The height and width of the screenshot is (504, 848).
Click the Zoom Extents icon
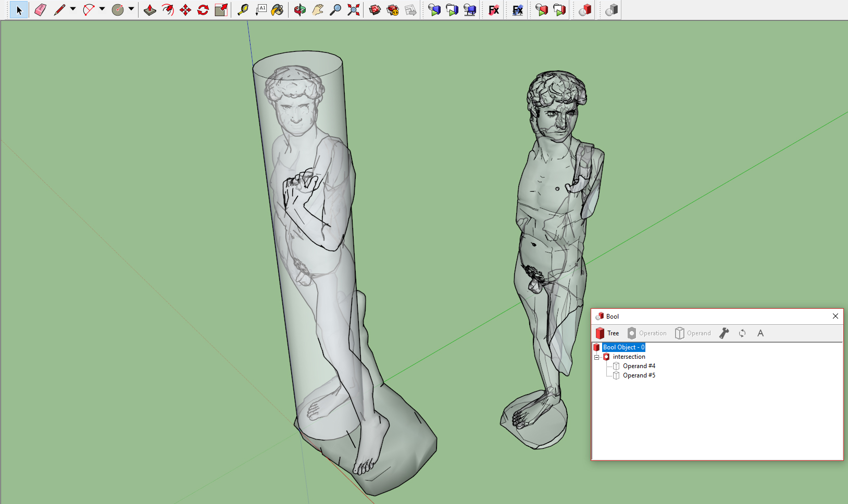(x=354, y=10)
